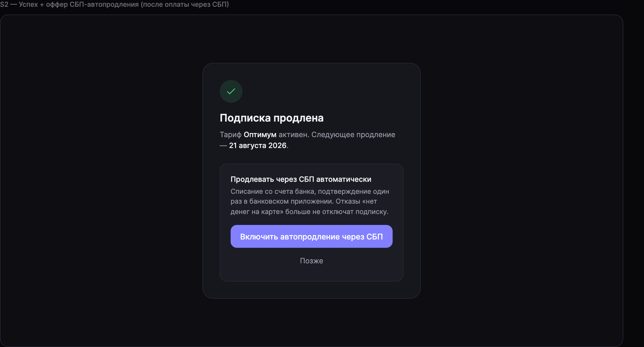
Task: Enable auto-renewal with the purple СБП button
Action: click(x=311, y=236)
